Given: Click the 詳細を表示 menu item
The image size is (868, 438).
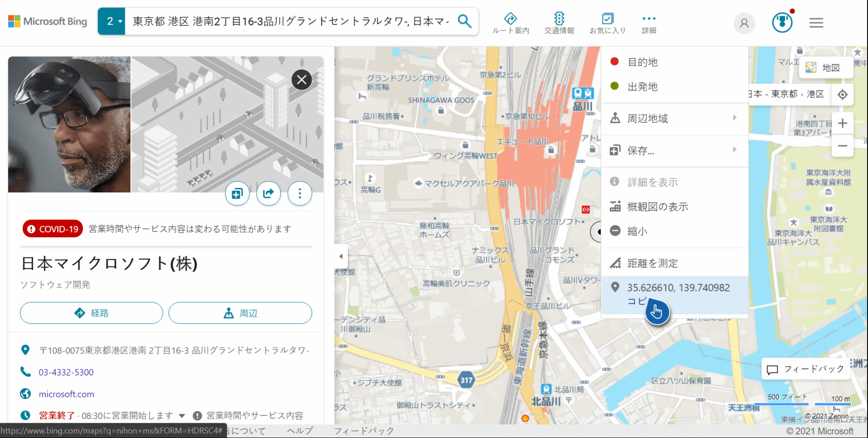Looking at the screenshot, I should coord(674,182).
